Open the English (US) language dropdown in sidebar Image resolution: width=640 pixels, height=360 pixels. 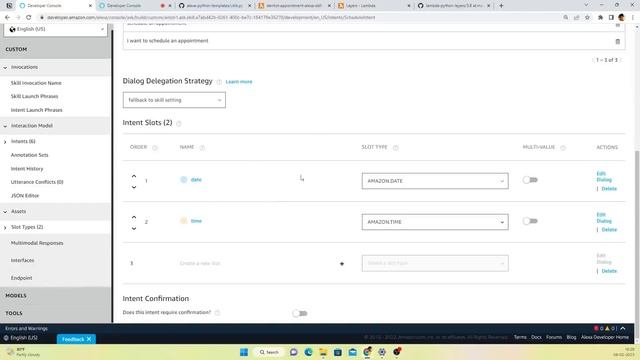click(x=56, y=29)
